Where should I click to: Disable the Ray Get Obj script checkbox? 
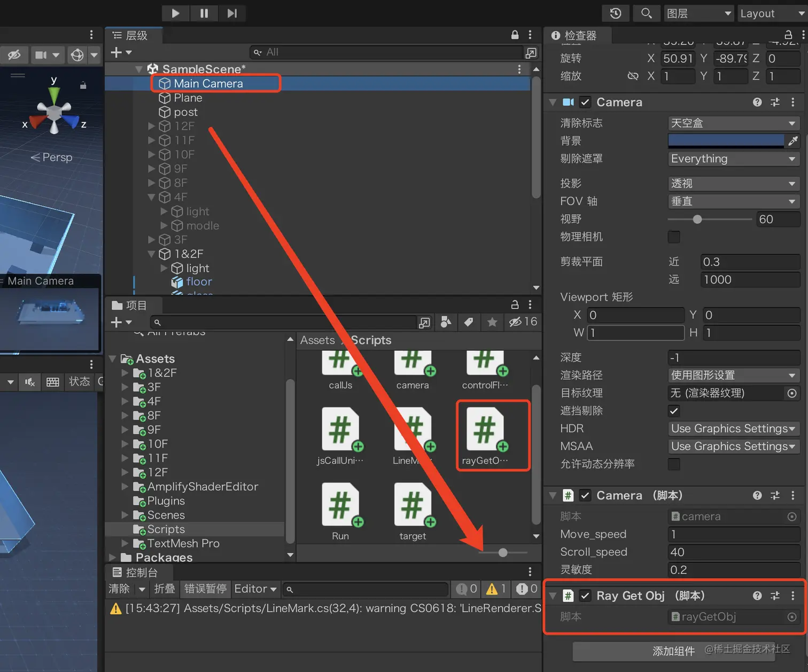(x=585, y=596)
